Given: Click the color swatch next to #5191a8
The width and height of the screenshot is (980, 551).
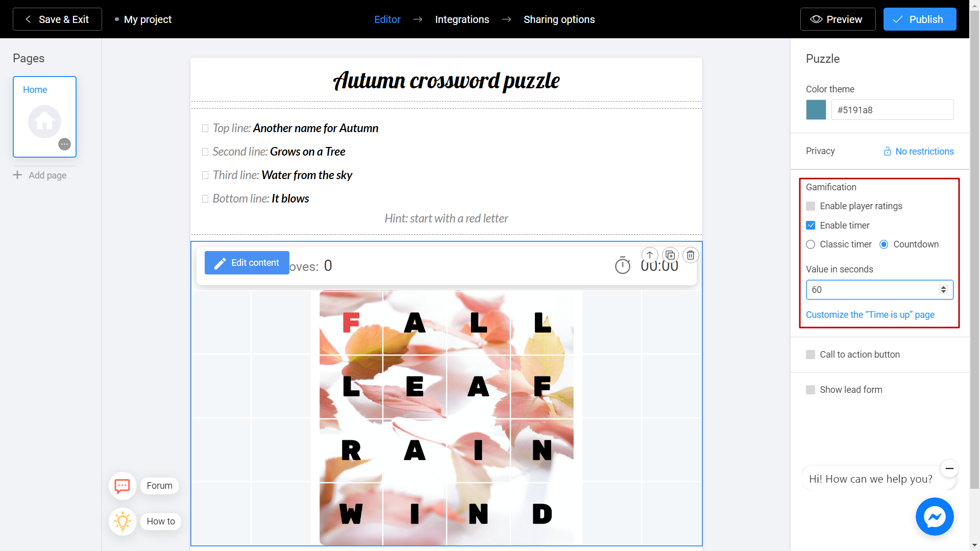Looking at the screenshot, I should point(817,110).
